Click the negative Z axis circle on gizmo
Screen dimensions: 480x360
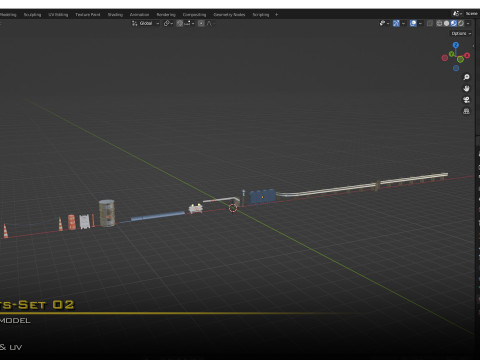(456, 68)
